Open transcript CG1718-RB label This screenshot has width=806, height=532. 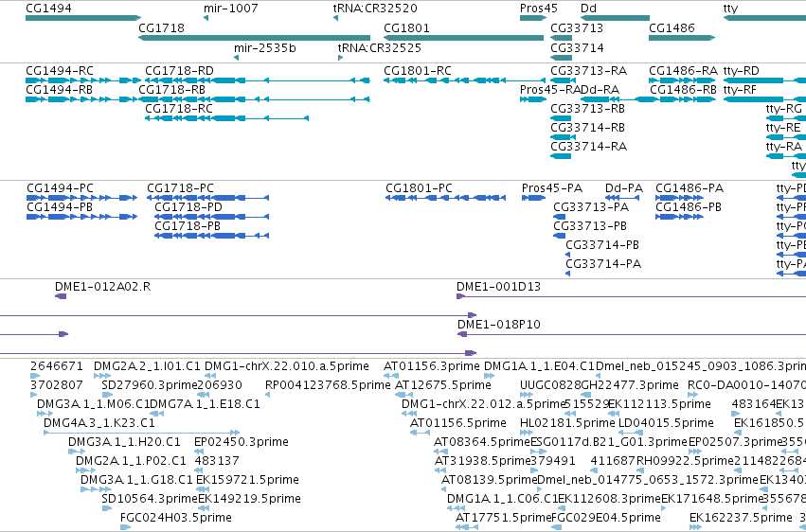[171, 89]
